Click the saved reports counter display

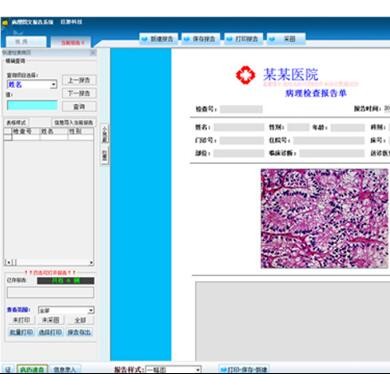pos(66,281)
